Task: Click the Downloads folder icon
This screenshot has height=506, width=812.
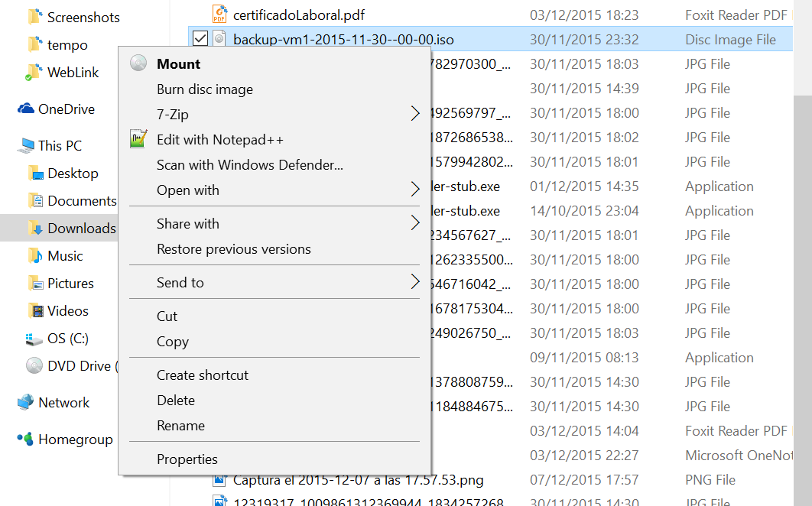Action: 36,228
